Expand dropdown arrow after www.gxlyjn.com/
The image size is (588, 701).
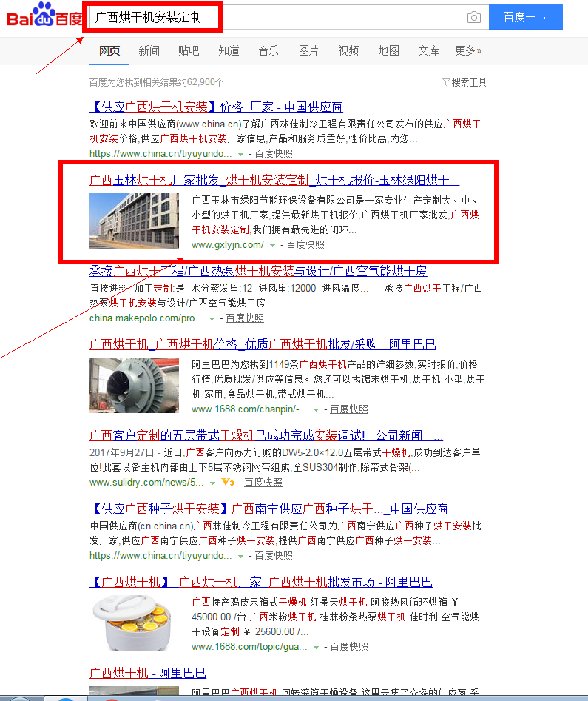[x=272, y=246]
